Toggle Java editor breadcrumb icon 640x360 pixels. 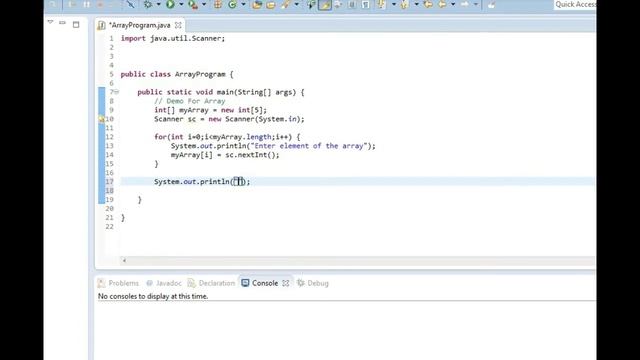click(311, 4)
